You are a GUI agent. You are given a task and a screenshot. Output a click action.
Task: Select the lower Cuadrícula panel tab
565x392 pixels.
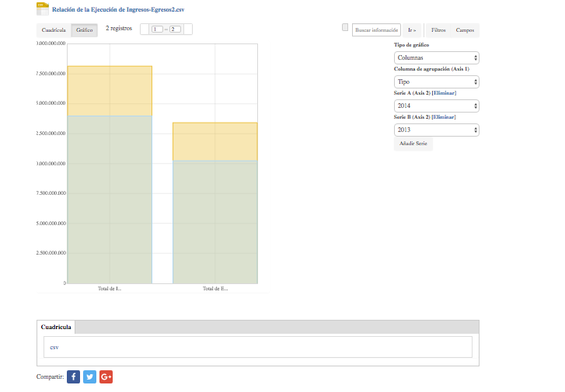point(56,328)
